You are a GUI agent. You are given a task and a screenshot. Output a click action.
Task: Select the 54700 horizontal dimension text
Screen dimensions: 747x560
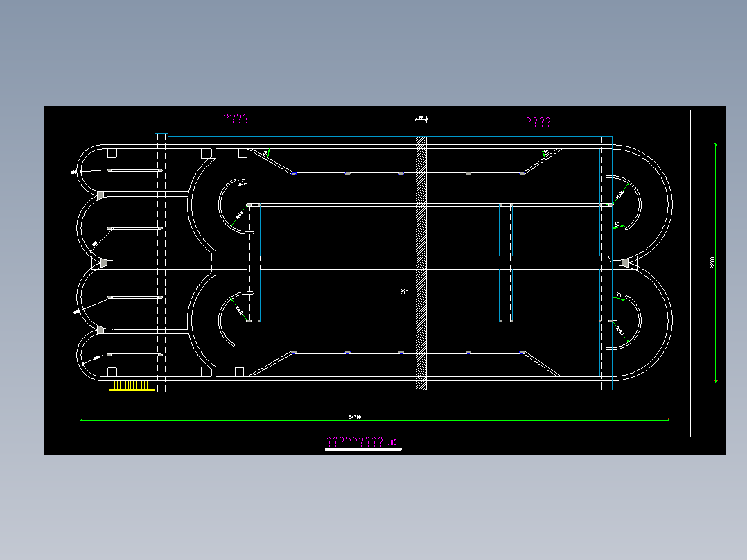pos(355,417)
